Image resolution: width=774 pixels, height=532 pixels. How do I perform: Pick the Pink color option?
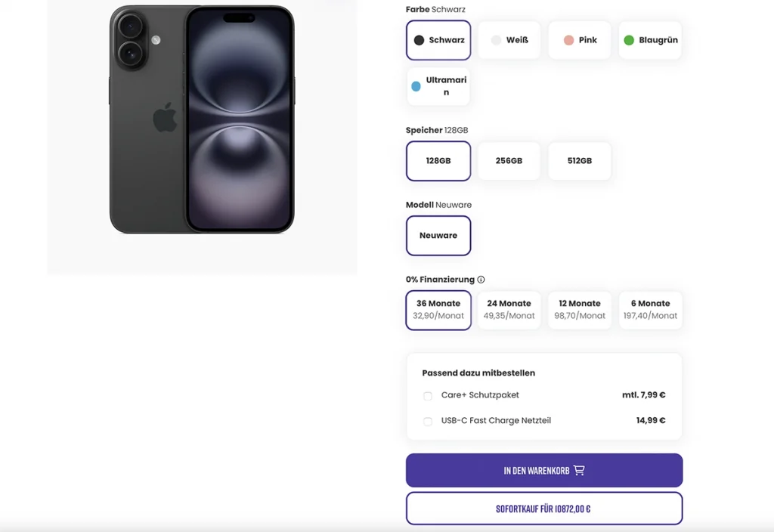[x=579, y=40]
